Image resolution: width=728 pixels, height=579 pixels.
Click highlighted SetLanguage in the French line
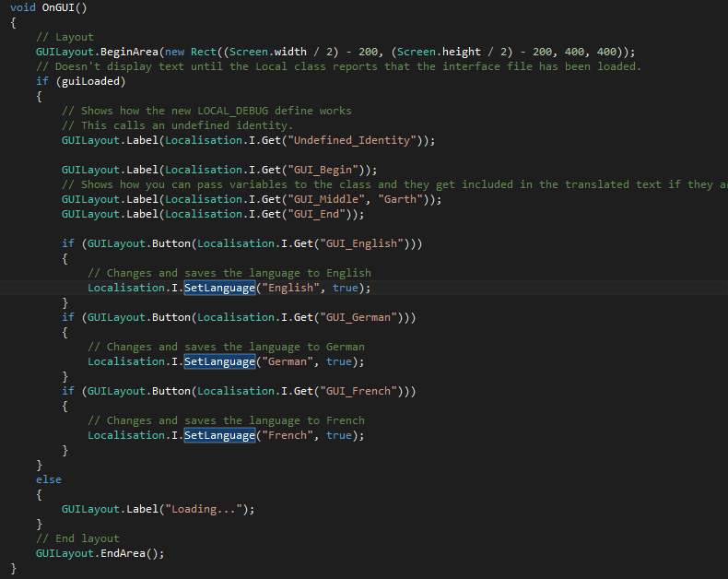tap(219, 435)
